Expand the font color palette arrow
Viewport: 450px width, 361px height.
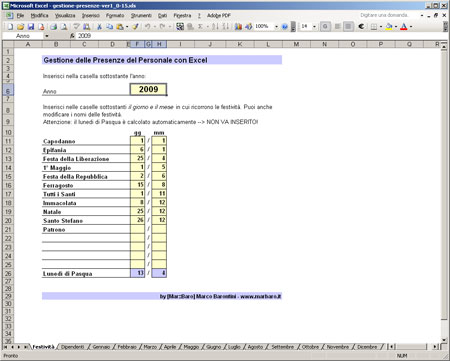coord(411,27)
